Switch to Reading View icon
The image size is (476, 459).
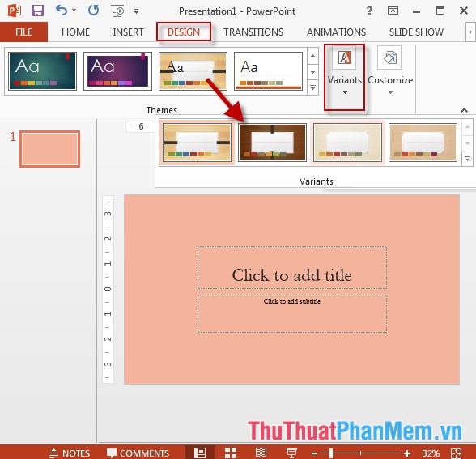[261, 453]
